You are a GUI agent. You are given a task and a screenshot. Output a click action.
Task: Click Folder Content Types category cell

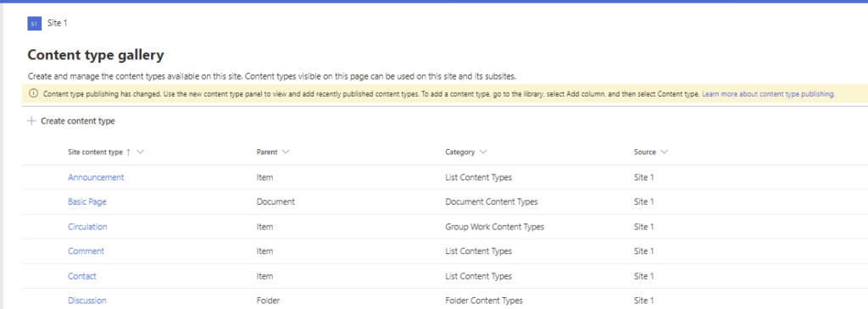pyautogui.click(x=484, y=301)
